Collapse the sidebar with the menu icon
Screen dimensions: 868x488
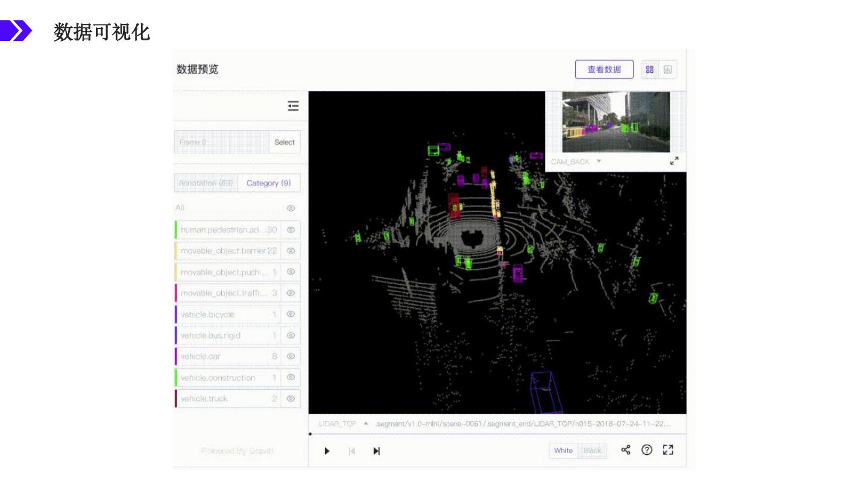293,106
